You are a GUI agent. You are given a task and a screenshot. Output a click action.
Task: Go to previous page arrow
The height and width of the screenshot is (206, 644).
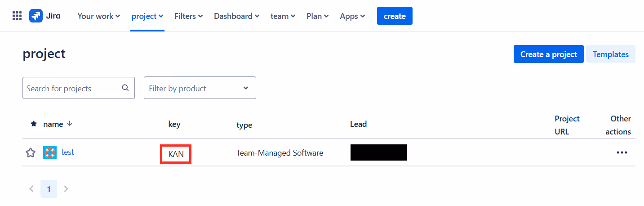pos(31,189)
